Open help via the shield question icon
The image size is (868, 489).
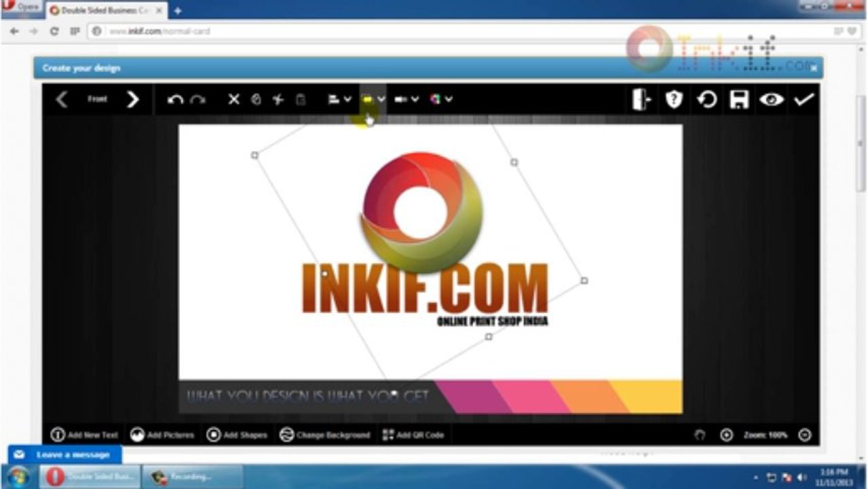673,99
